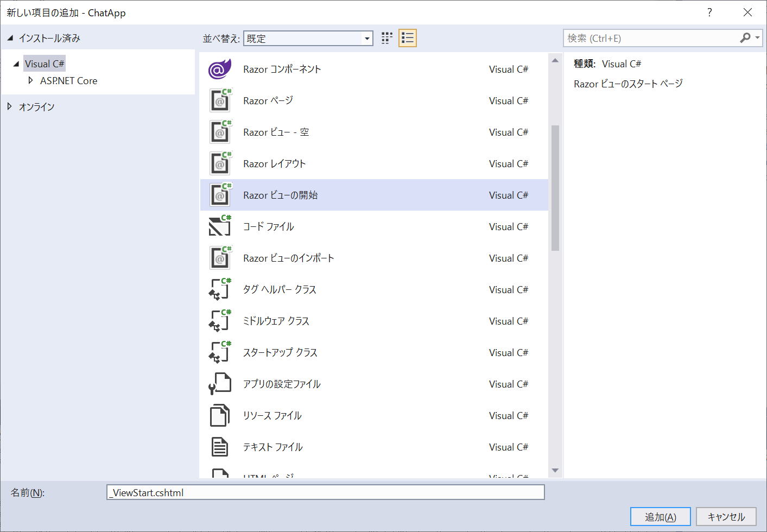This screenshot has width=767, height=532.
Task: Click the スタートアップ クラス icon
Action: tap(220, 352)
